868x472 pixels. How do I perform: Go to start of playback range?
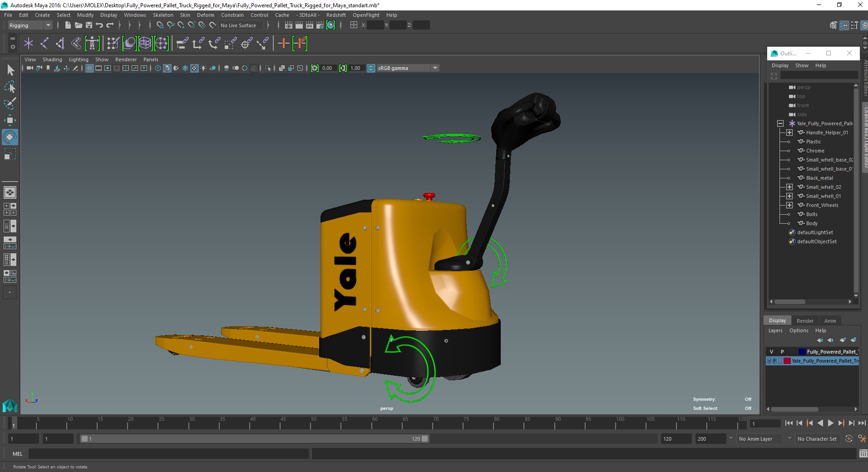[x=789, y=423]
